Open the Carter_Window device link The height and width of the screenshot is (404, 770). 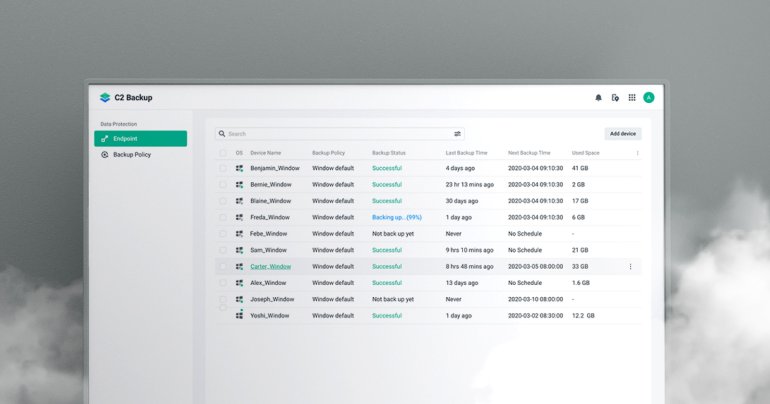tap(270, 267)
